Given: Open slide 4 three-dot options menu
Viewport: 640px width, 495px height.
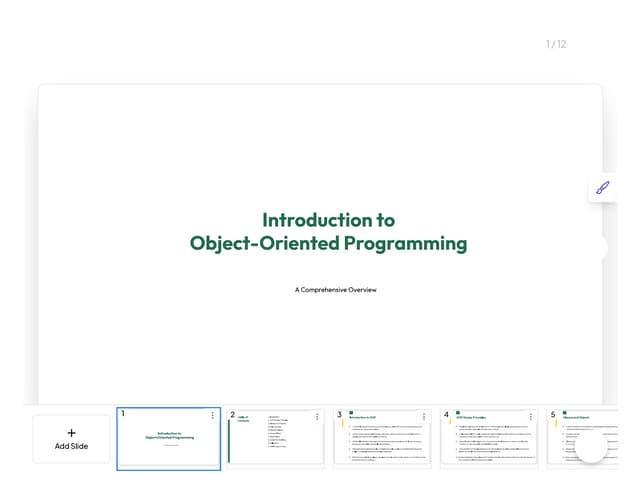Looking at the screenshot, I should pos(531,416).
